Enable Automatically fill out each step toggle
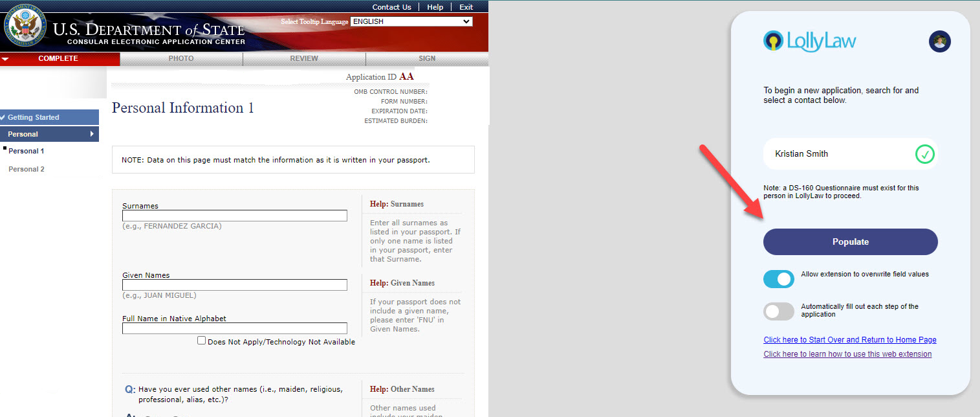 point(779,311)
